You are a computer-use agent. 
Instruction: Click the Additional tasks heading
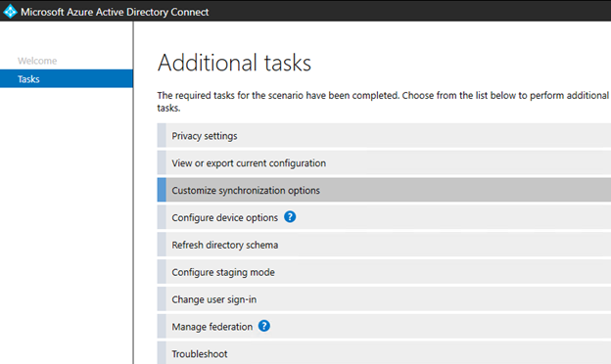coord(234,63)
